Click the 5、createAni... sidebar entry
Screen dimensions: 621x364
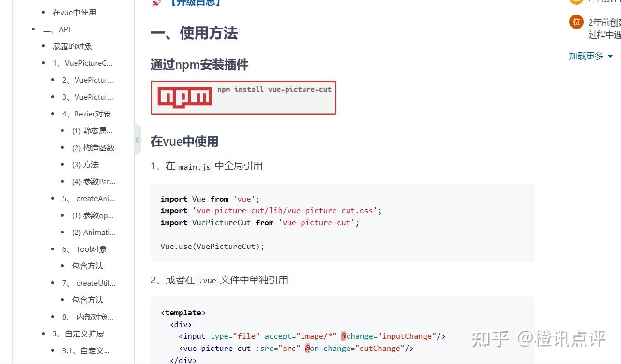pos(89,199)
